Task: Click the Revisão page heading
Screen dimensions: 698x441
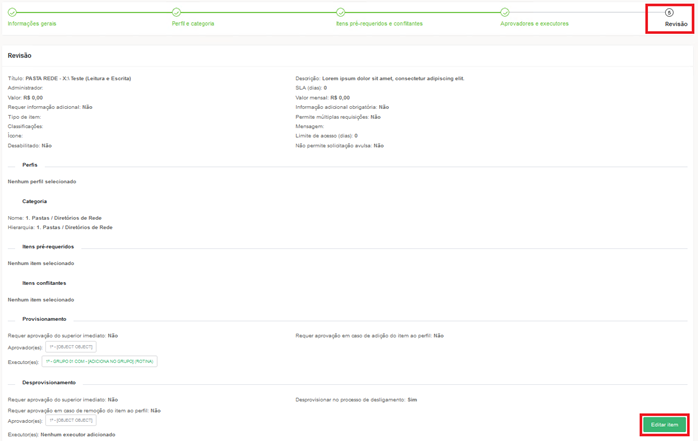Action: (x=19, y=56)
